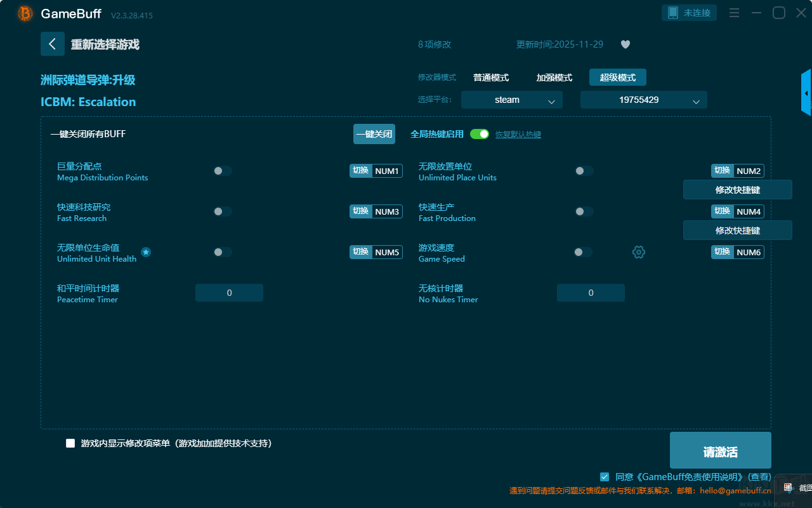Click the heart favorite icon
The image size is (812, 508).
(x=625, y=44)
